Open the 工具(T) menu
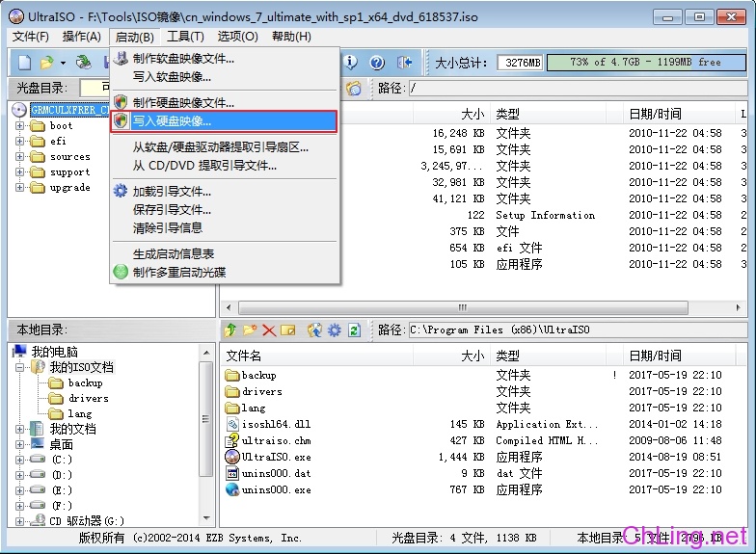Viewport: 756px width, 554px height. click(x=185, y=37)
